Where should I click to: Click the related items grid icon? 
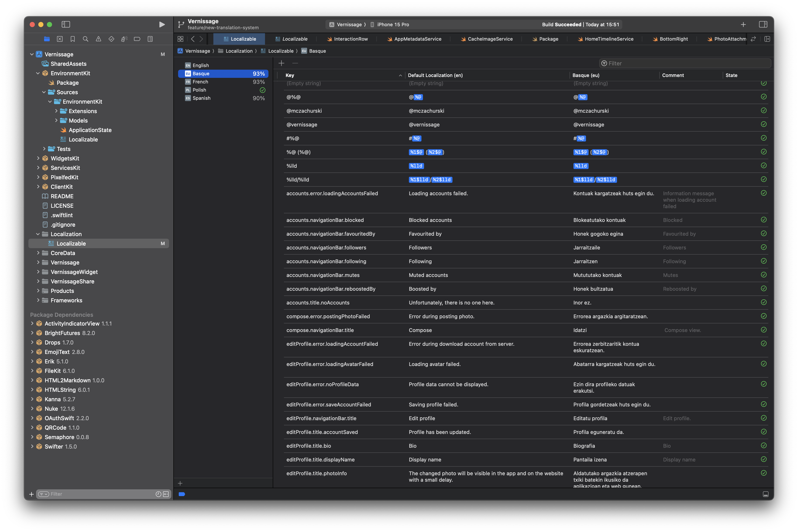click(180, 39)
